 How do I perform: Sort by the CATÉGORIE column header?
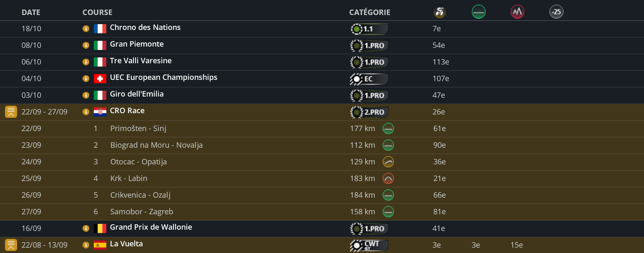[x=369, y=12]
